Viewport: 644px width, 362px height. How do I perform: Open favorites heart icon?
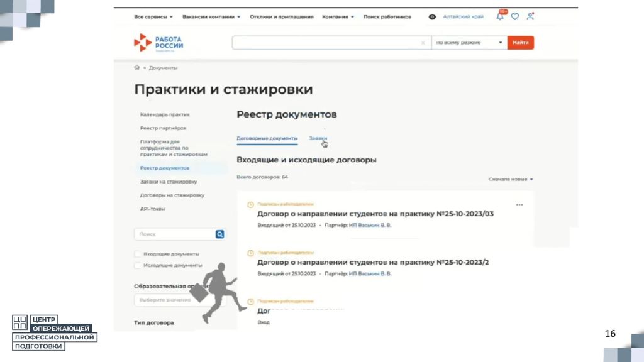tap(515, 16)
